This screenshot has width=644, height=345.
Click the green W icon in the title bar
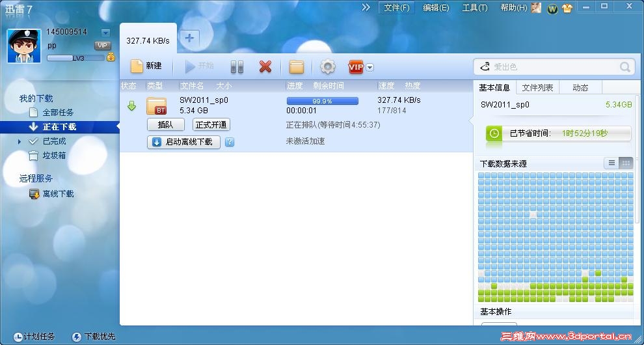pyautogui.click(x=552, y=8)
